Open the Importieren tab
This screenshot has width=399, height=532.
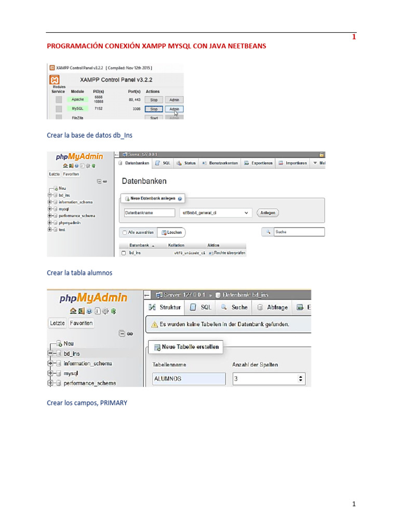point(293,163)
